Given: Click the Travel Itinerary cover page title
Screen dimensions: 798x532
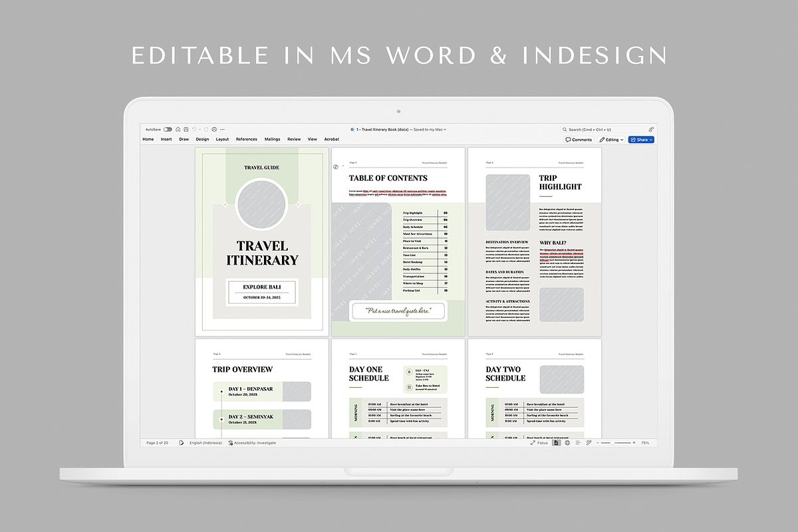Looking at the screenshot, I should (x=262, y=253).
